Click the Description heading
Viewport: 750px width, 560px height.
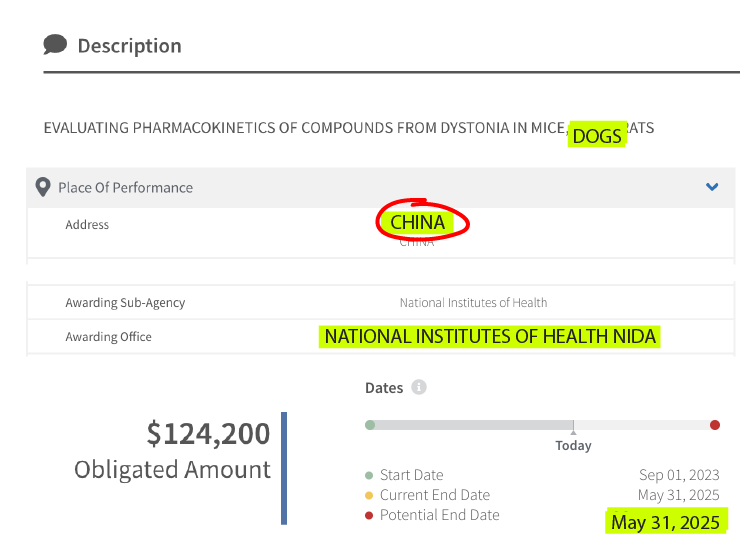click(130, 46)
